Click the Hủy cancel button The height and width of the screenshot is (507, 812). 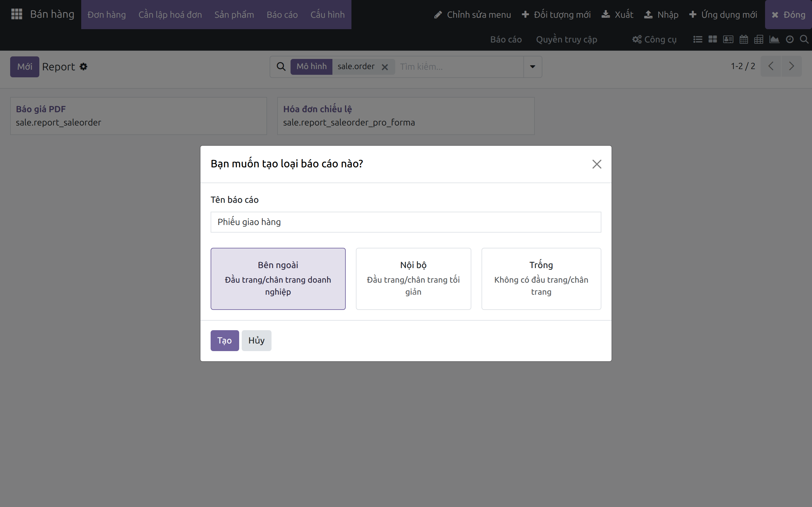[256, 340]
